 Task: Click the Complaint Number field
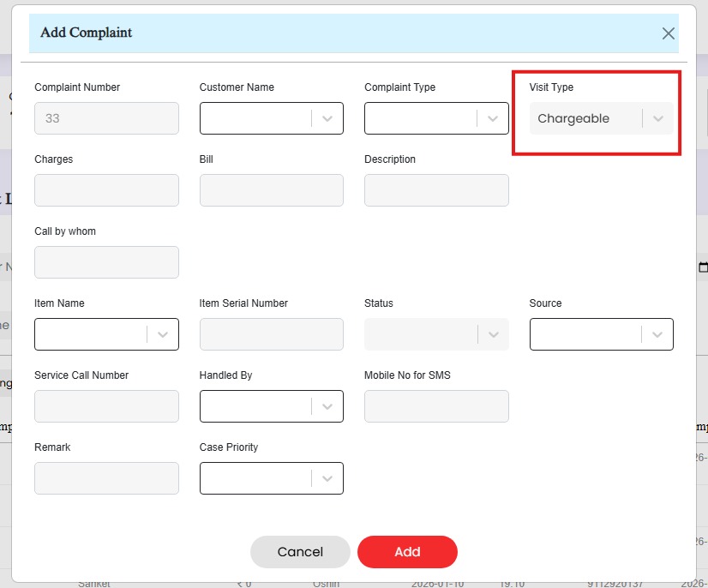pyautogui.click(x=106, y=118)
